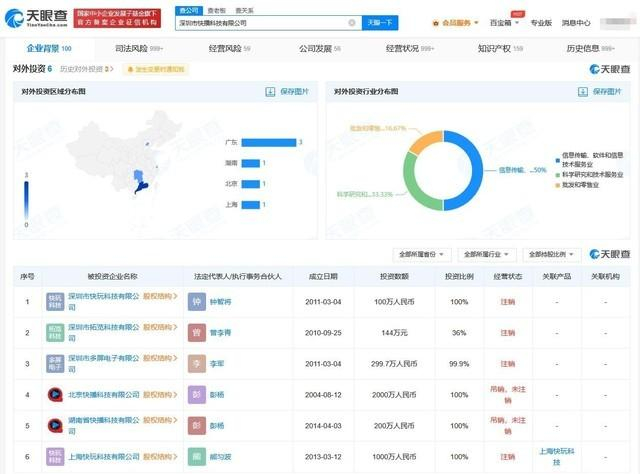Click the purple logo icon of row 6 company
The height and width of the screenshot is (474, 640).
point(55,457)
